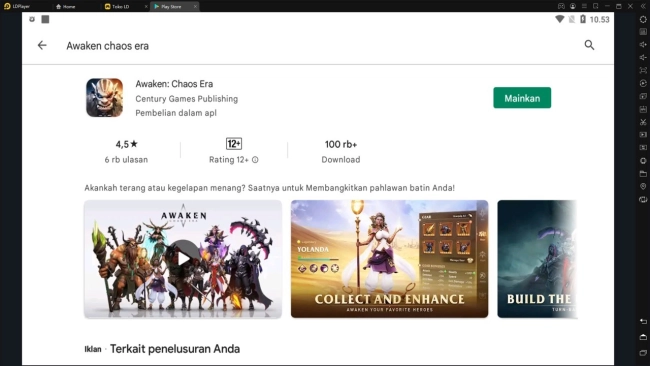Close the Toko LD tab

[x=146, y=6]
